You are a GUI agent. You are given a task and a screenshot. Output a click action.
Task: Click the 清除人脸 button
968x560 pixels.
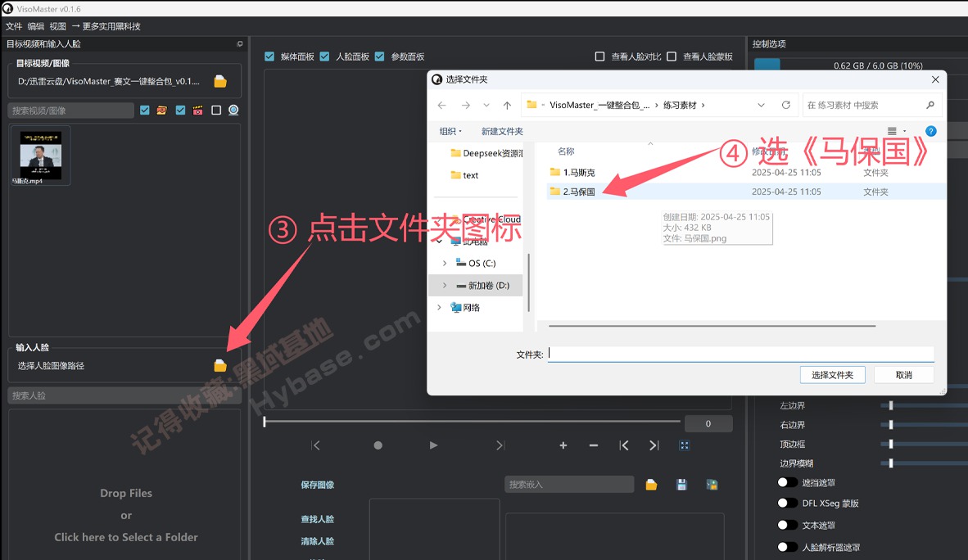(317, 541)
